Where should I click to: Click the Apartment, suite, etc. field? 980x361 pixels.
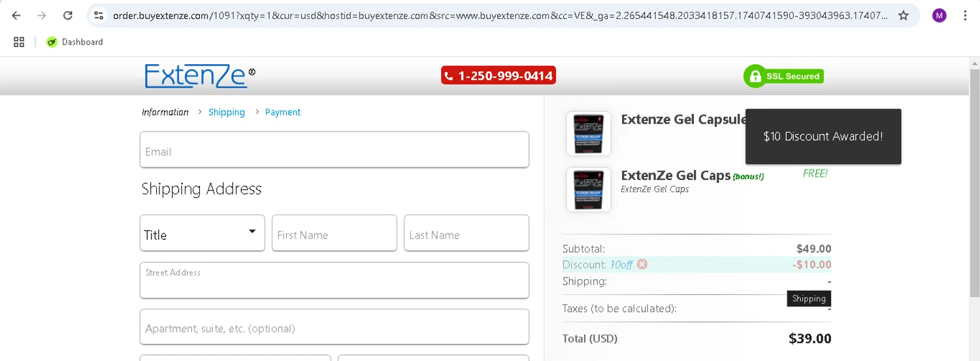point(335,327)
